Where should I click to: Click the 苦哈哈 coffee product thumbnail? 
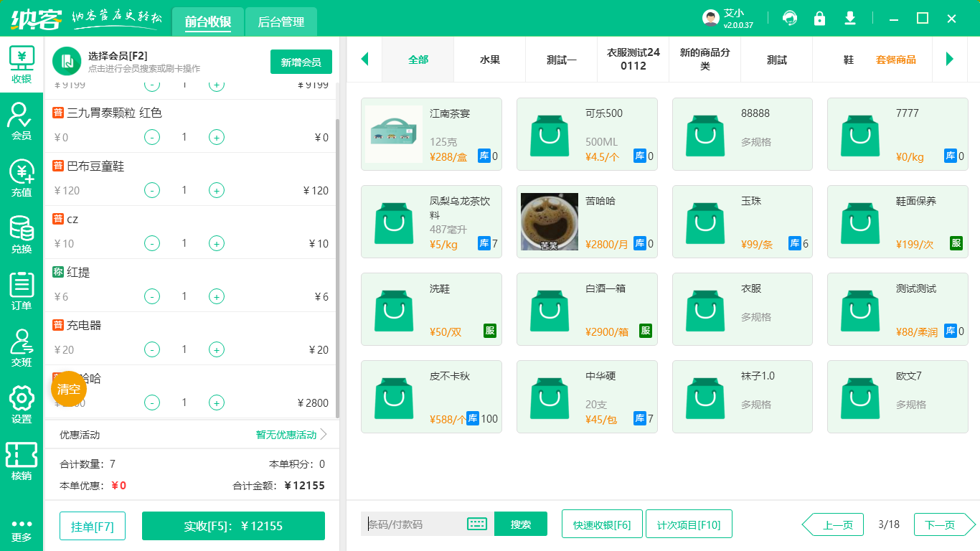(549, 222)
